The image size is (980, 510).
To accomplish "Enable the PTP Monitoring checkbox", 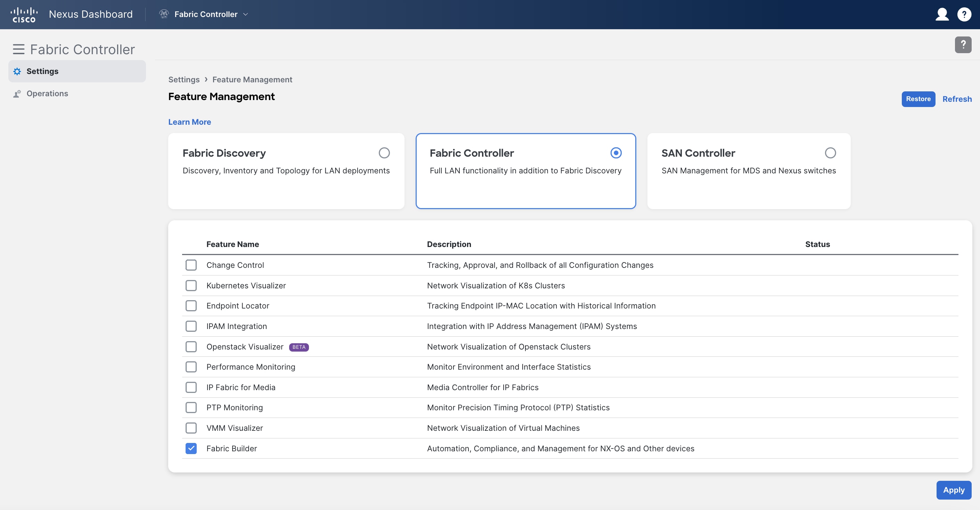I will point(191,408).
